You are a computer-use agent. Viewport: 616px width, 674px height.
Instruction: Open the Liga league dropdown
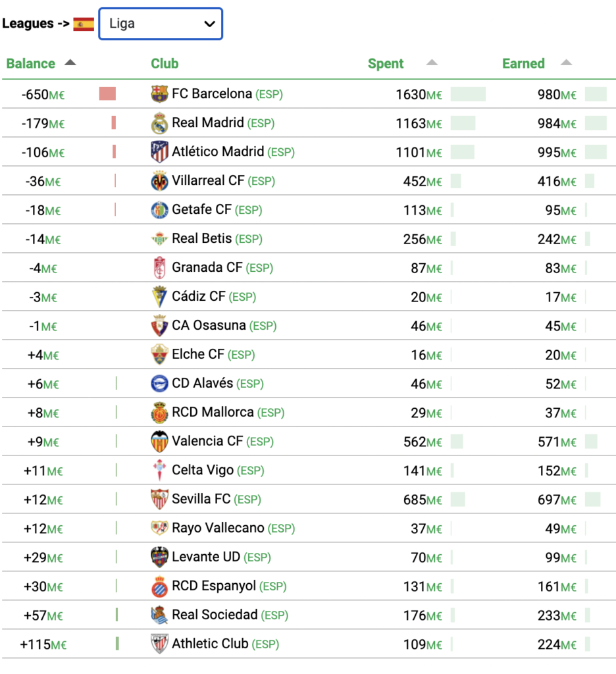pyautogui.click(x=161, y=24)
